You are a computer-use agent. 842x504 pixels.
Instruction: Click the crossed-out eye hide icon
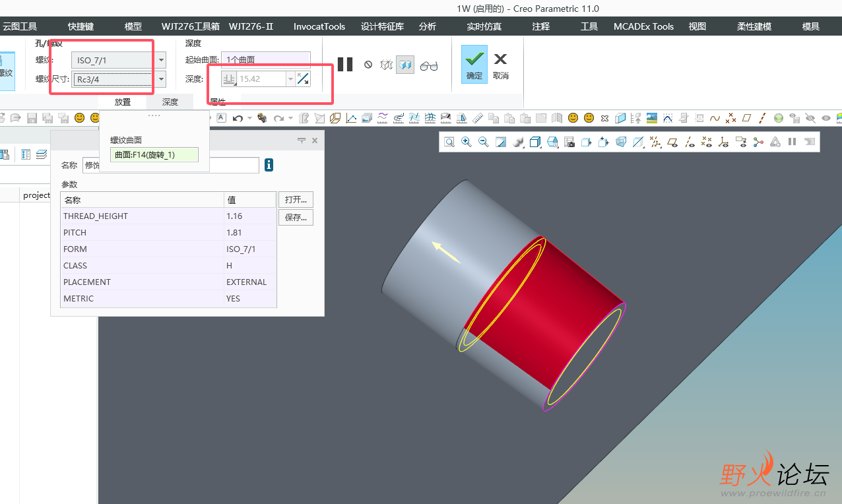(x=810, y=118)
